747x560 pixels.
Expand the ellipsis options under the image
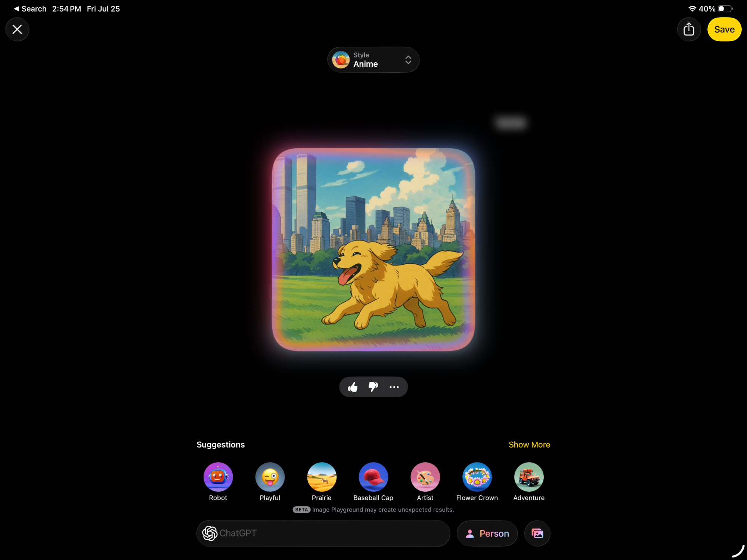[x=394, y=387]
